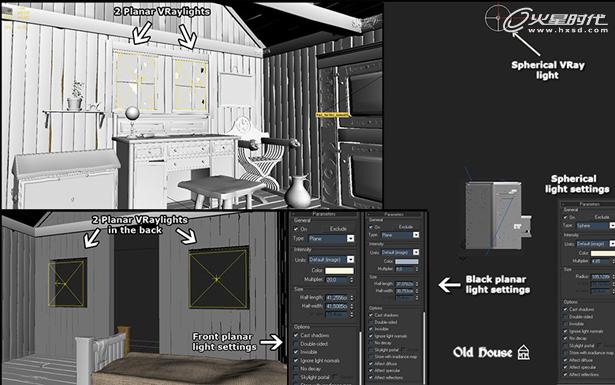Viewport: 615px width, 385px height.
Task: Click Exclude button in front planar panel
Action: [338, 229]
